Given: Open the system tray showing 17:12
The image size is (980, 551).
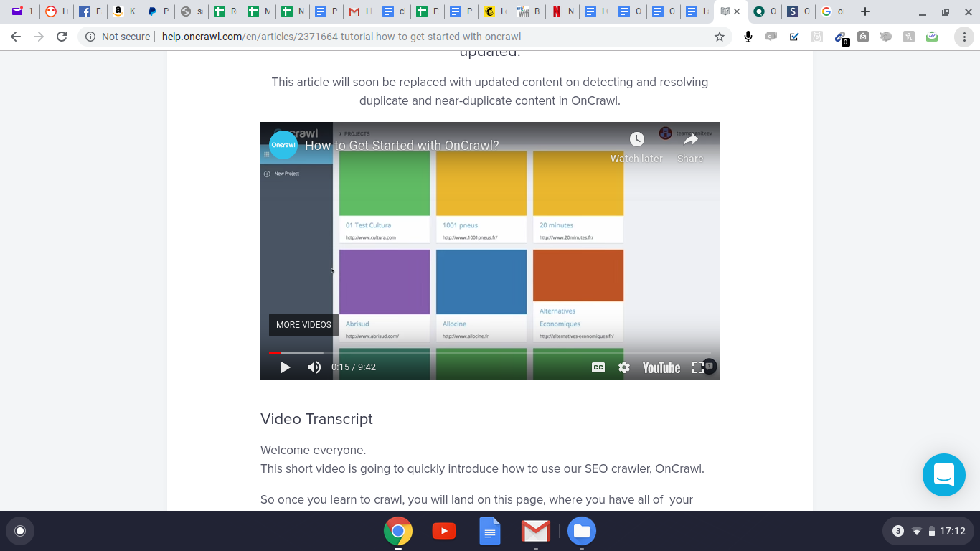Looking at the screenshot, I should tap(928, 531).
